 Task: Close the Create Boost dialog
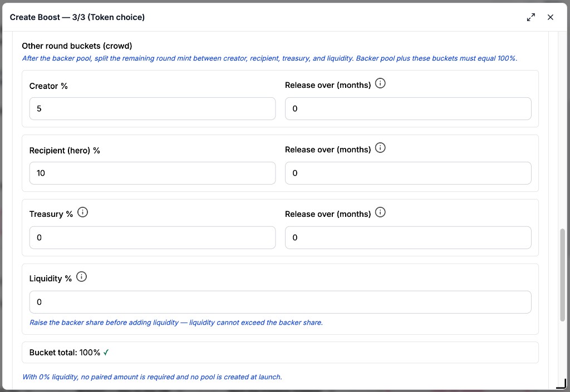pos(551,17)
